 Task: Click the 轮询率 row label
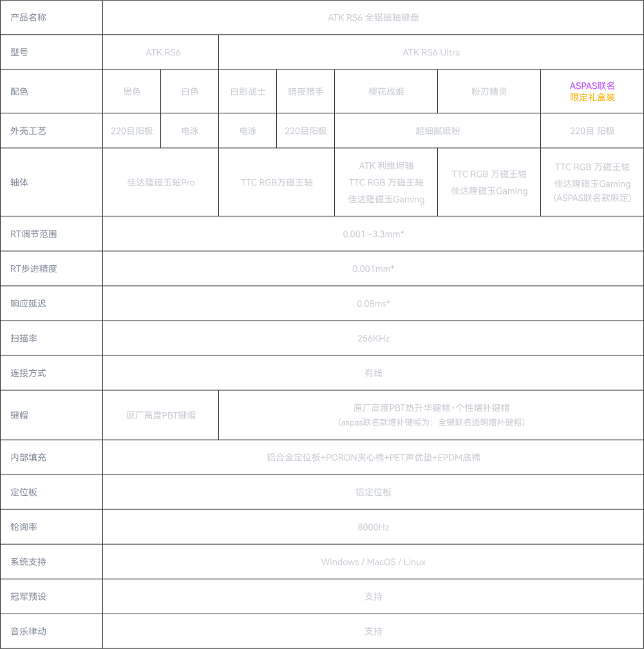[24, 527]
